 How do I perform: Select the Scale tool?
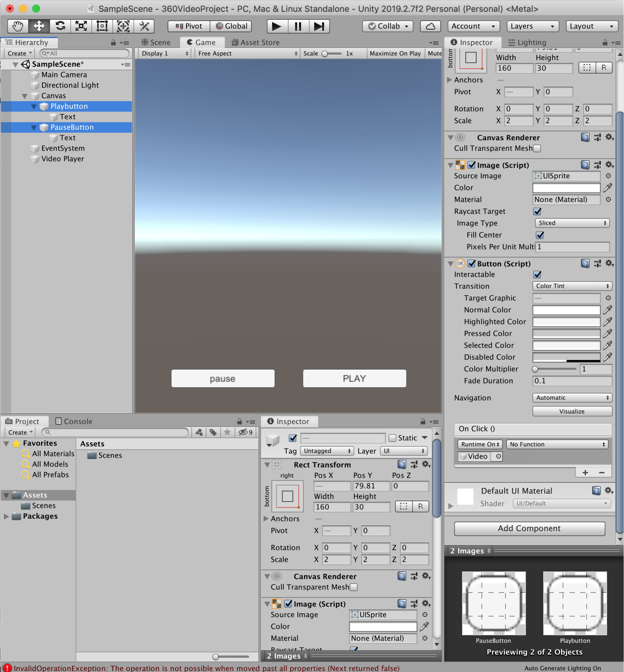tap(81, 26)
